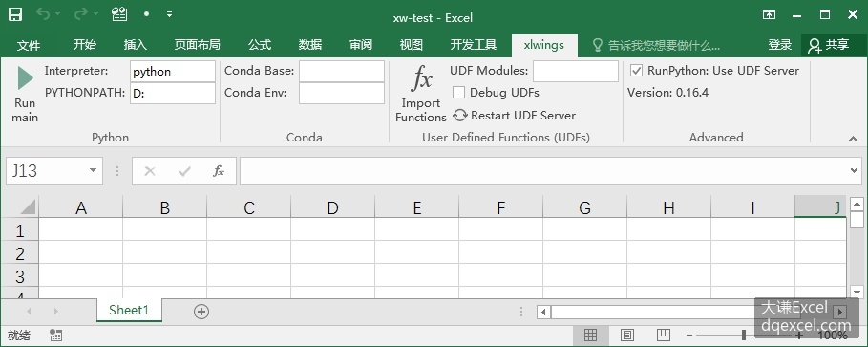Click the Save icon in the title bar
This screenshot has width=868, height=347.
pos(15,15)
